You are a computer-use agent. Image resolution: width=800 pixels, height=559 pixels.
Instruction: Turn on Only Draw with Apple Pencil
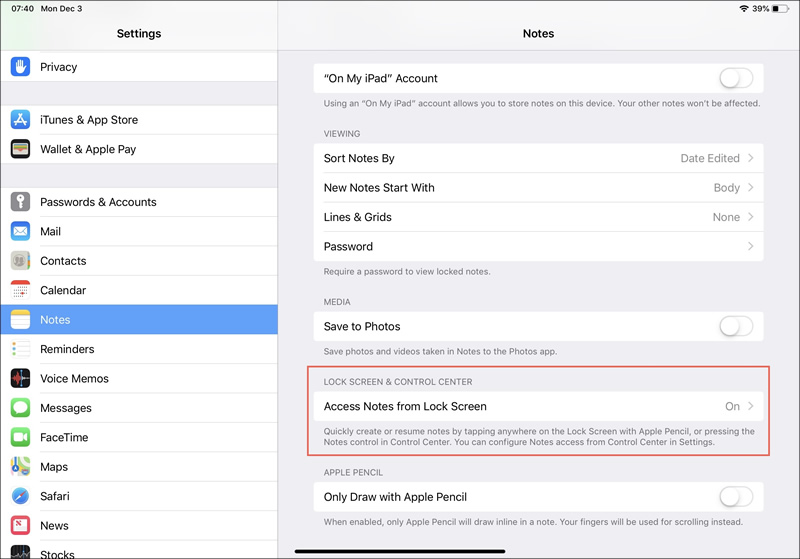pos(736,497)
